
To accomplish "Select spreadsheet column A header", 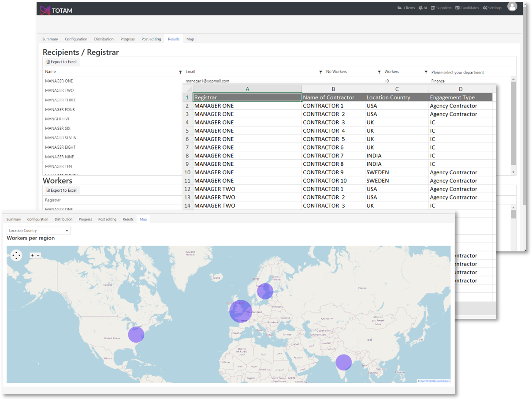I will (247, 89).
